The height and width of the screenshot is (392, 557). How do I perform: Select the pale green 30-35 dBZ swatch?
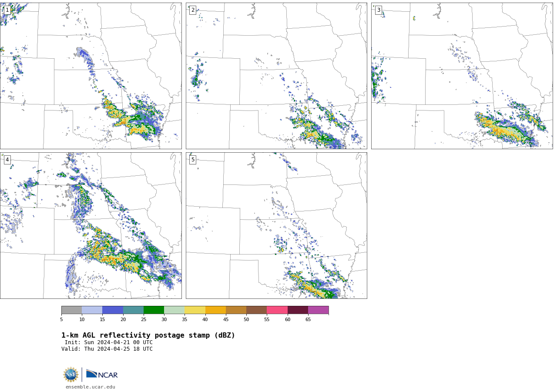pos(174,310)
